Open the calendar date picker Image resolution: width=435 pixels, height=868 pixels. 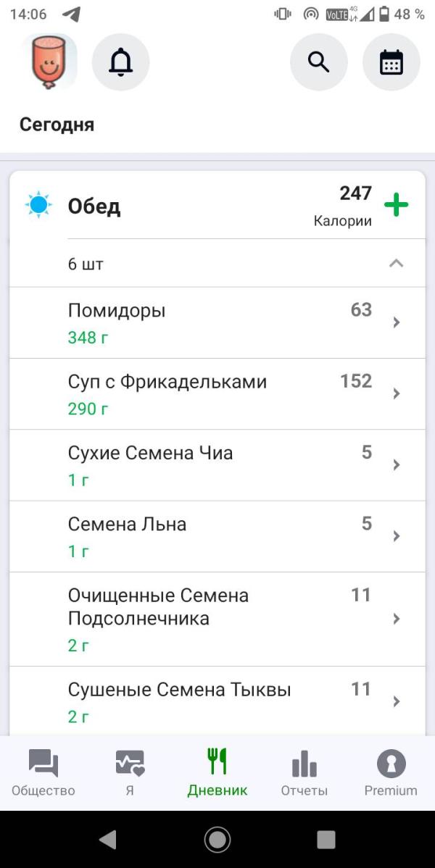pos(391,62)
